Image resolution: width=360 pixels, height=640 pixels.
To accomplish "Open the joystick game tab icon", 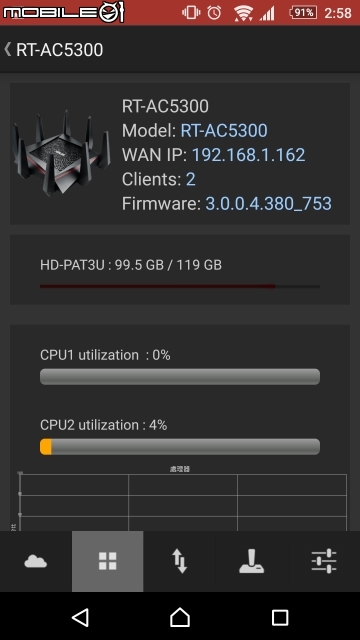I will click(x=251, y=561).
